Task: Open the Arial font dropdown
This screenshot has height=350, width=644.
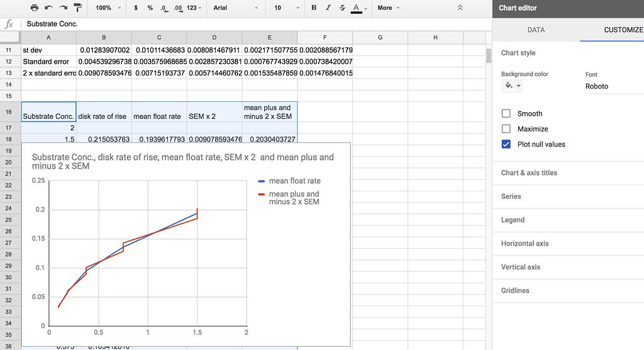Action: click(x=235, y=8)
